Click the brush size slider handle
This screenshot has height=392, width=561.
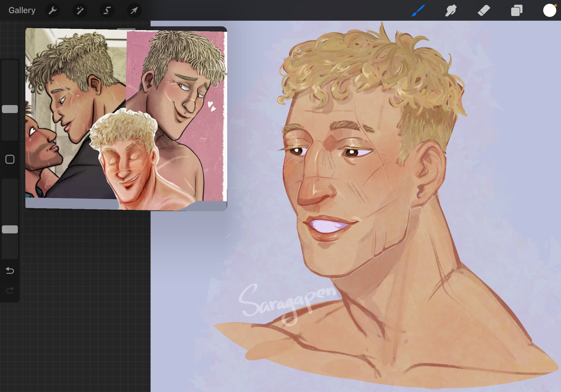(10, 109)
